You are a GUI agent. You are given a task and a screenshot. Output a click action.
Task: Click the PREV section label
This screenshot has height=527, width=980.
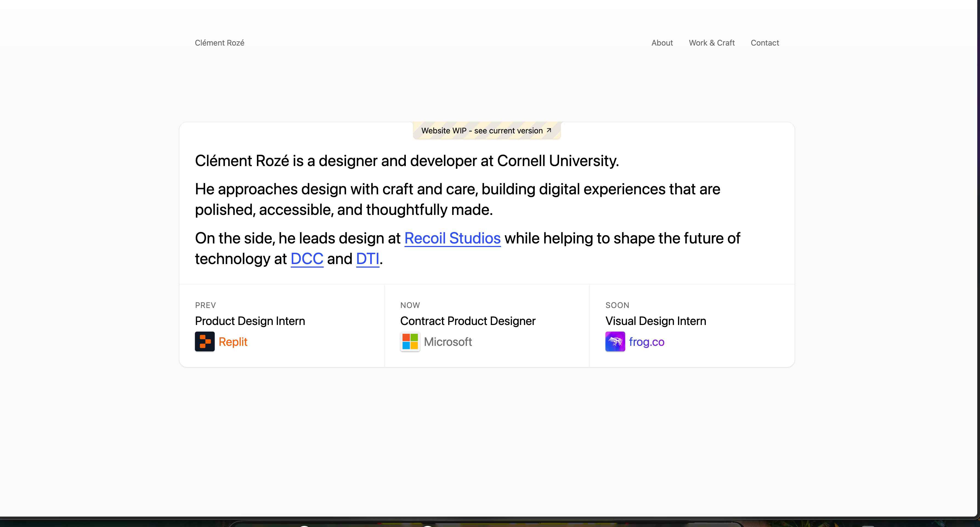pyautogui.click(x=205, y=305)
